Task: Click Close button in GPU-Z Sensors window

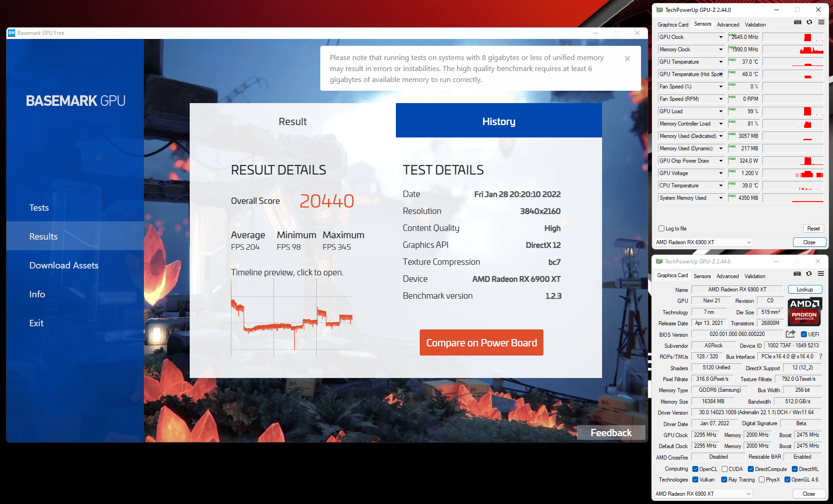Action: (809, 242)
